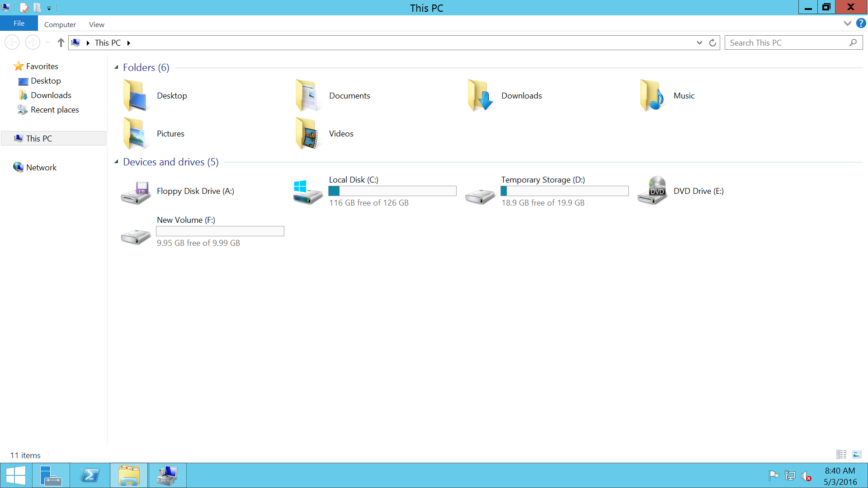Open the Pictures folder icon
Viewport: 868px width, 488px height.
point(135,133)
